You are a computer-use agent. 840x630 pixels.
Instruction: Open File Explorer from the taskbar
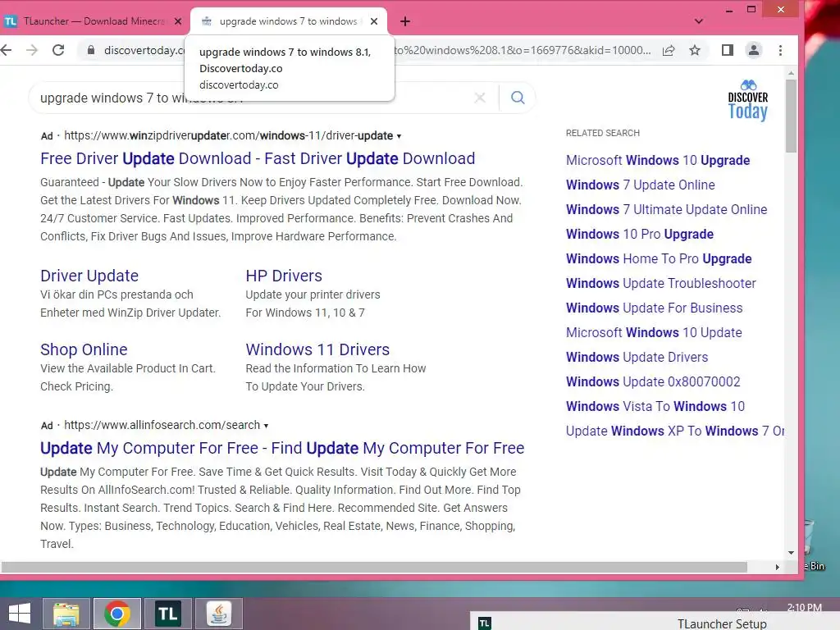pos(66,614)
